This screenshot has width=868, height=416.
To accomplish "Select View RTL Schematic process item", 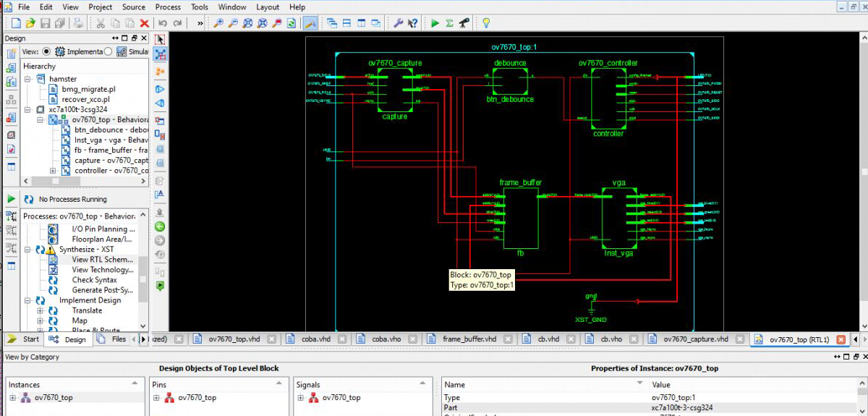I will [102, 259].
